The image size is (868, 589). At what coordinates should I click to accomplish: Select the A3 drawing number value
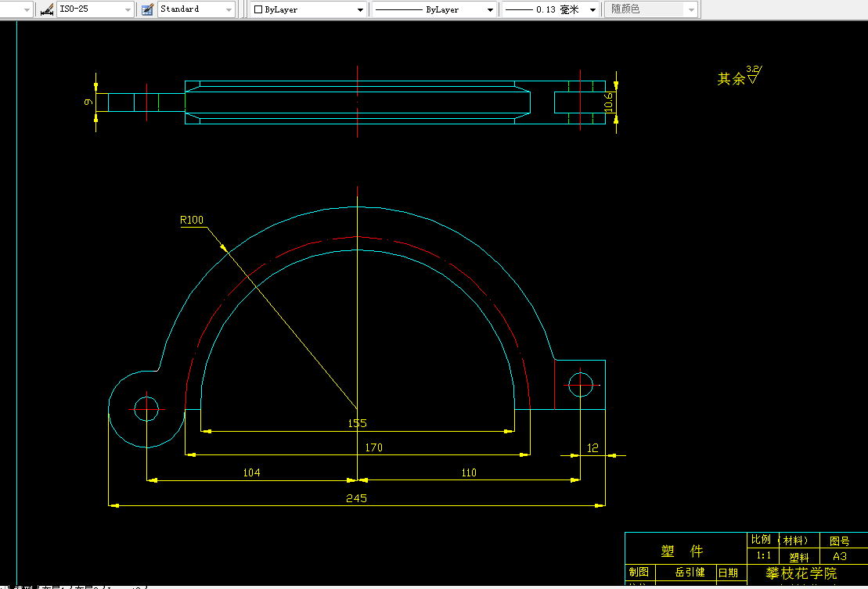click(840, 556)
